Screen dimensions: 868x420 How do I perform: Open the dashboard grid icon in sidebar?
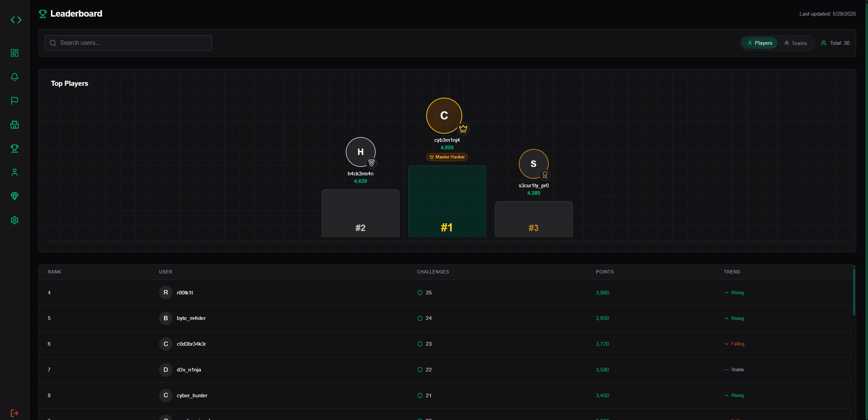point(15,53)
